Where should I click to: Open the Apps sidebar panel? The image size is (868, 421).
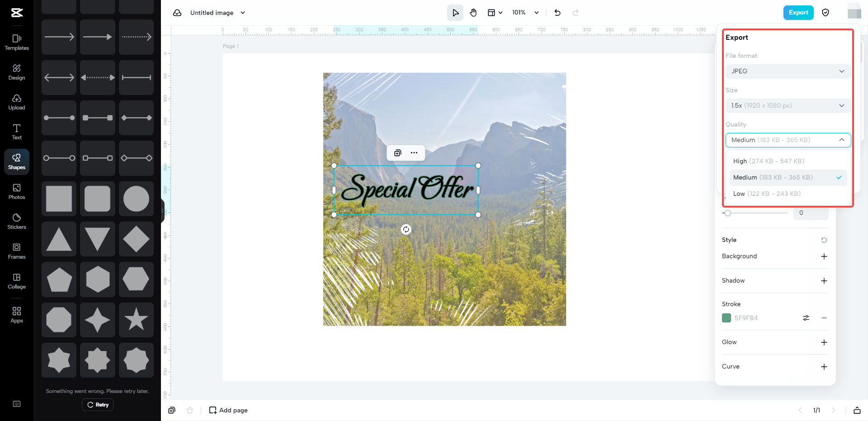coord(17,315)
